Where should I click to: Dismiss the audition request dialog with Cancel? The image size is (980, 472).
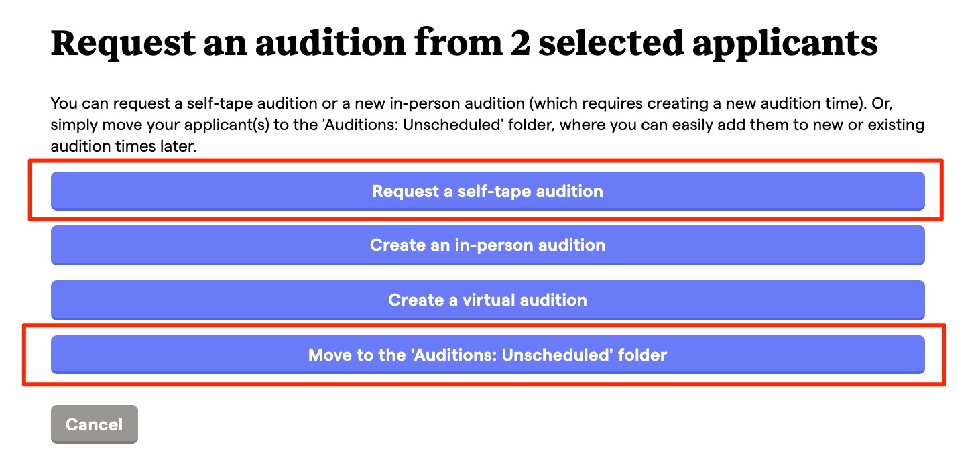click(94, 424)
